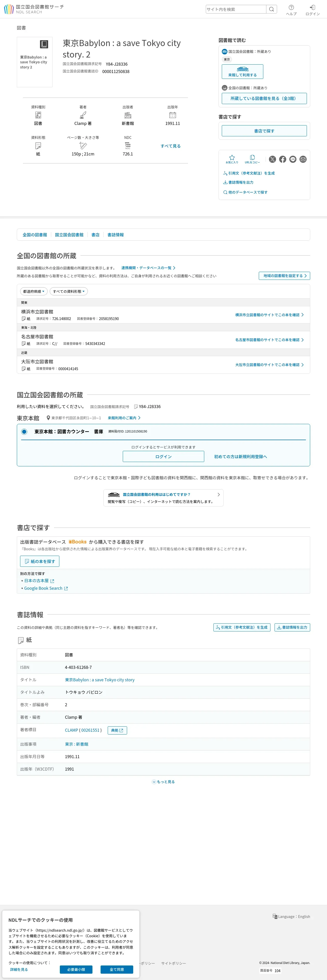Jump to 全国の図書館 tab
Image resolution: width=327 pixels, height=980 pixels.
coord(35,235)
